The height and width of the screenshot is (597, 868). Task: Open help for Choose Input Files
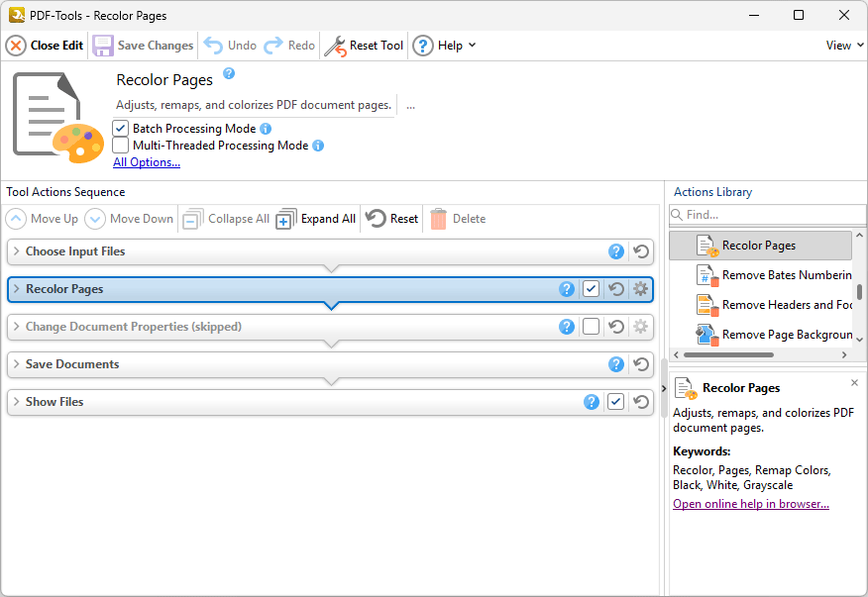click(x=616, y=251)
